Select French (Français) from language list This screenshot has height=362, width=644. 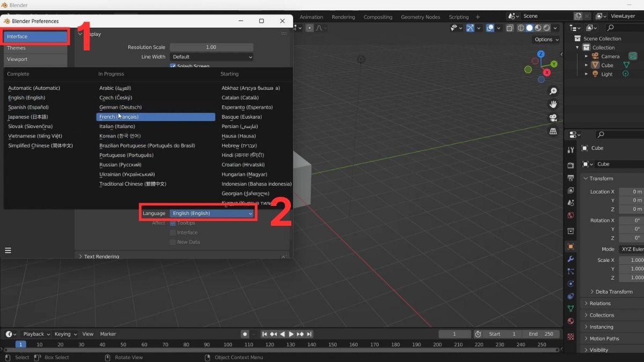156,117
